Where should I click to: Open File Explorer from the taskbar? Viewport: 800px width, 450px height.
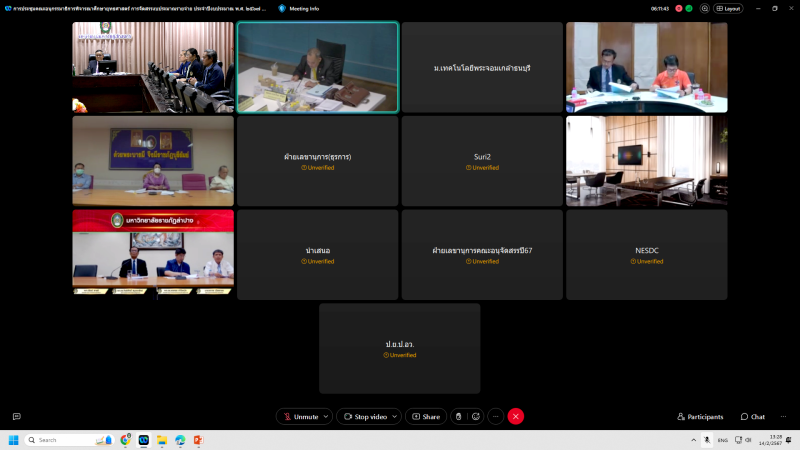coord(162,440)
